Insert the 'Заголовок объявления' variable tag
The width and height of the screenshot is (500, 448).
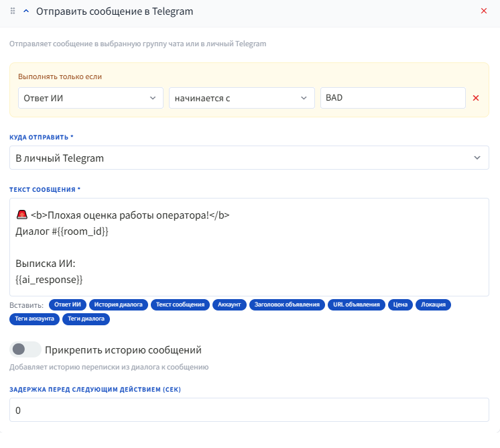click(x=287, y=304)
